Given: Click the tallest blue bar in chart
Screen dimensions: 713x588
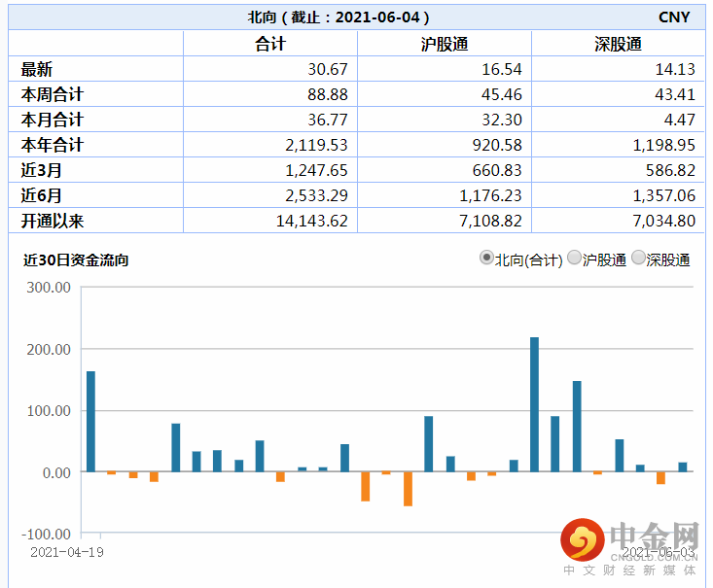Looking at the screenshot, I should pos(534,404).
